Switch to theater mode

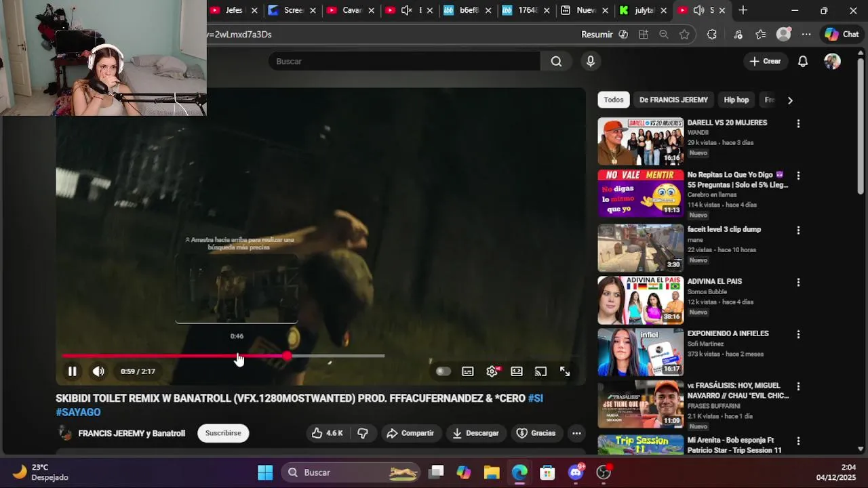pyautogui.click(x=517, y=371)
